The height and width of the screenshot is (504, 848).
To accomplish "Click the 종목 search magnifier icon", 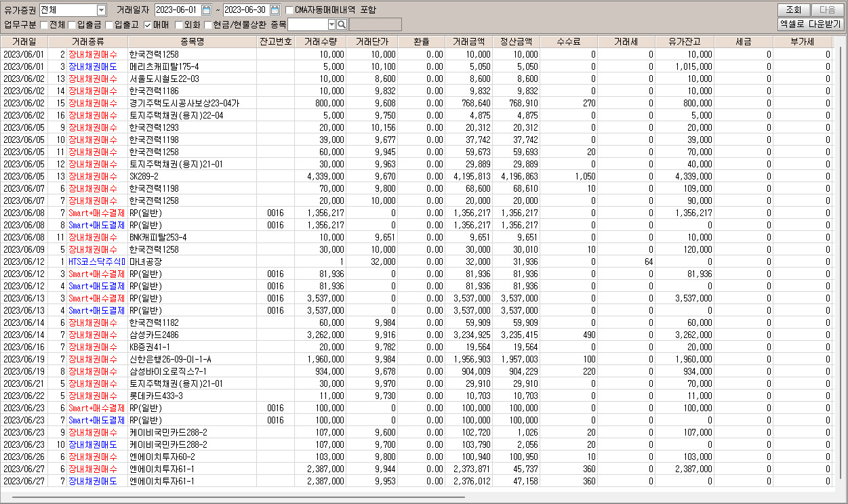I will (342, 25).
